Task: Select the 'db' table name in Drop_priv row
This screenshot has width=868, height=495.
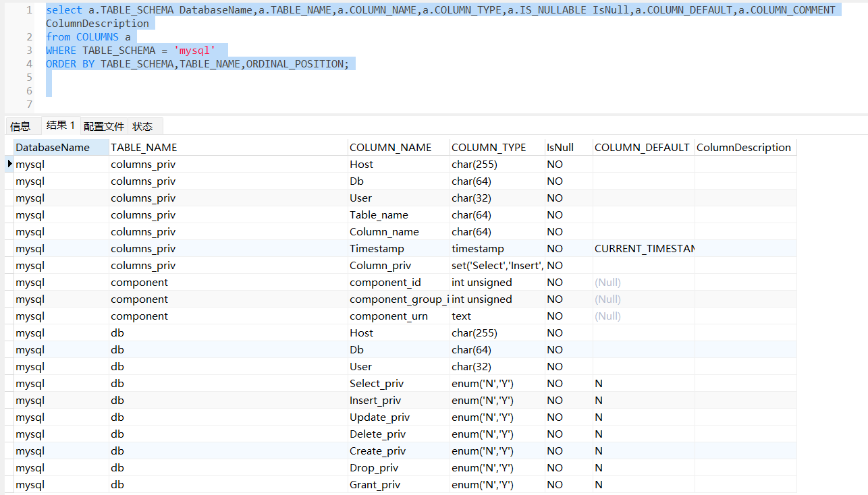Action: (228, 467)
